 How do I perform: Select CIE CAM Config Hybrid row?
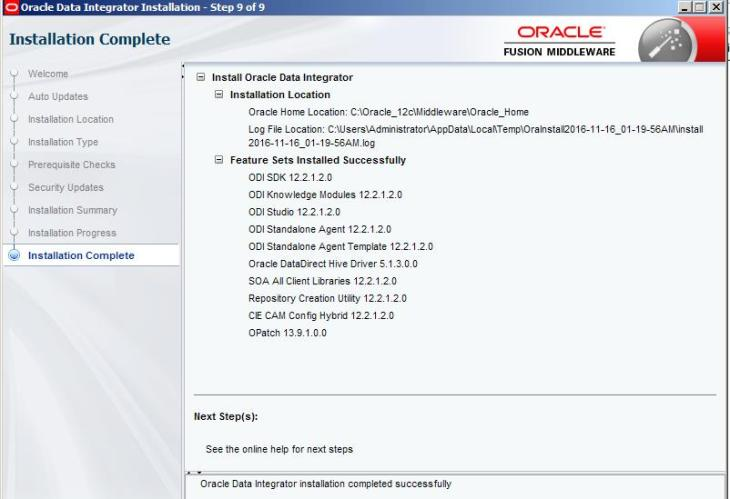point(321,316)
